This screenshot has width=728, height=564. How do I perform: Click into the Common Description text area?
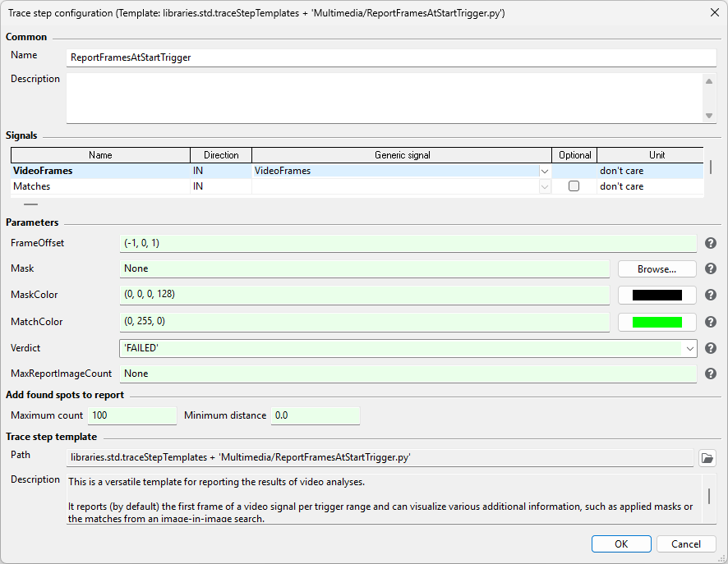385,98
